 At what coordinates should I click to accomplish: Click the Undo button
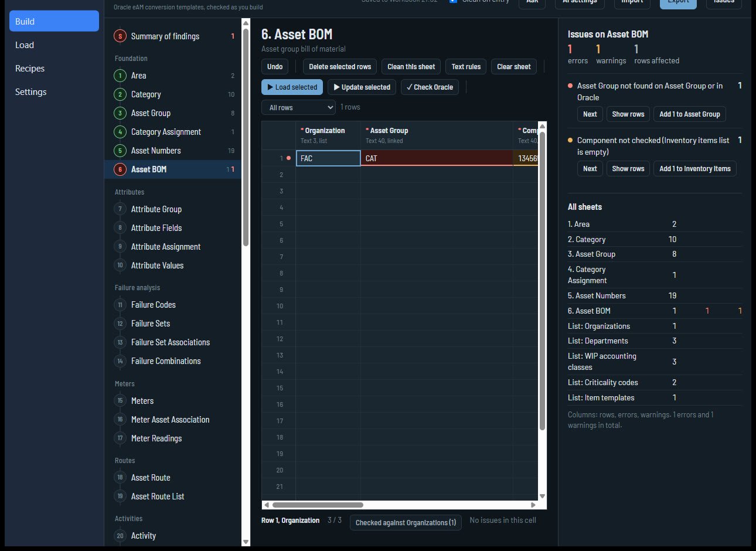pos(275,66)
